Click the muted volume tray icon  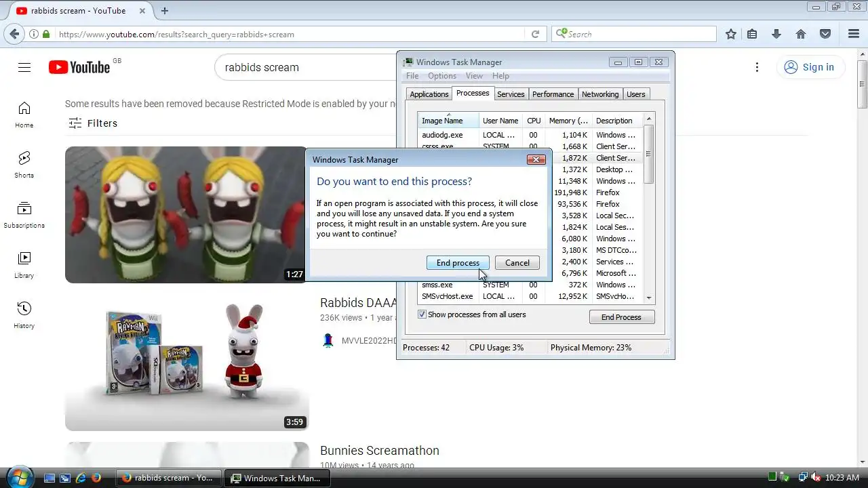pos(816,478)
